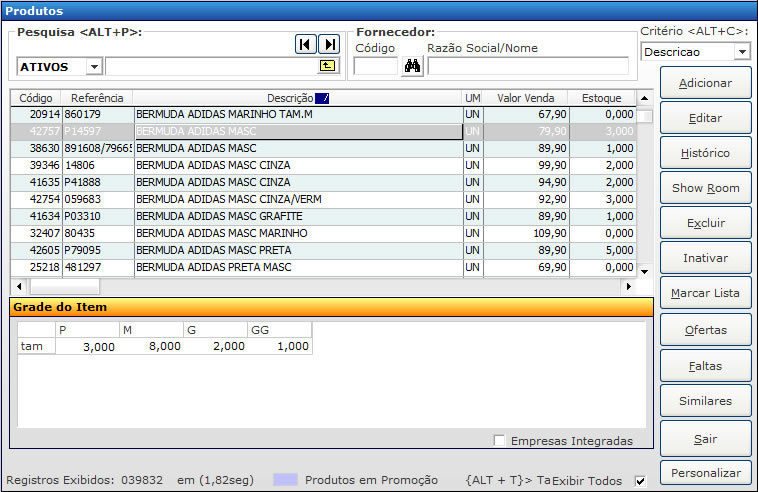This screenshot has width=758, height=492.
Task: Click the M size quantity 8,000
Action: (151, 346)
